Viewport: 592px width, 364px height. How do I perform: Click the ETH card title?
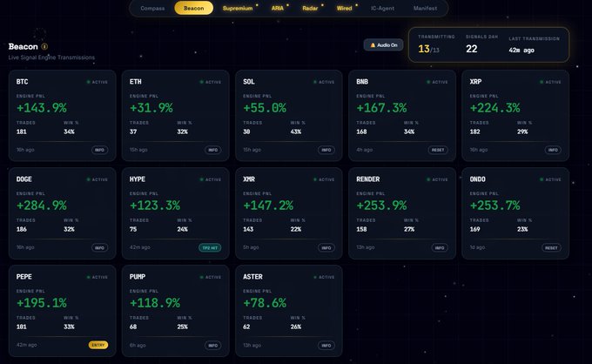click(136, 82)
